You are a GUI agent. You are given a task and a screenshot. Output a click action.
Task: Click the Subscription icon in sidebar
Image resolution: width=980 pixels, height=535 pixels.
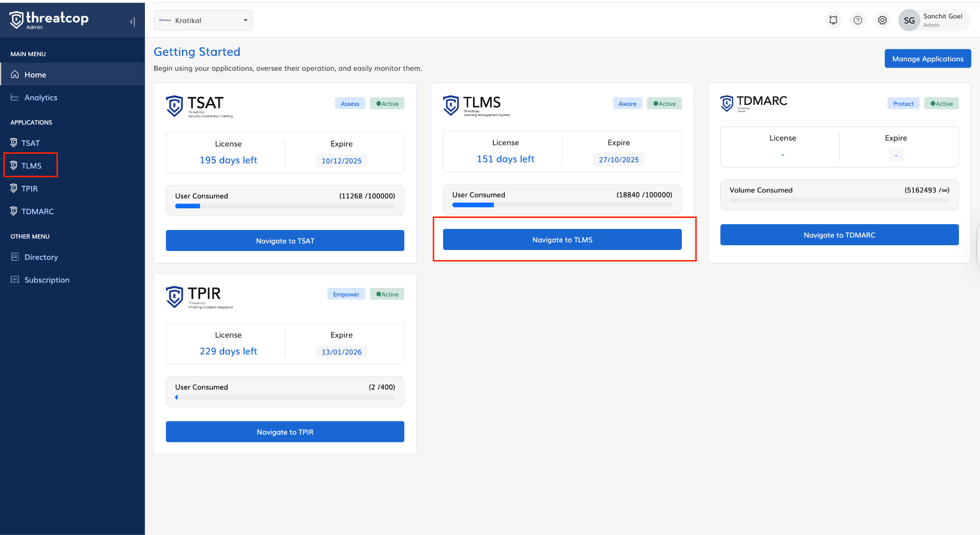[15, 279]
